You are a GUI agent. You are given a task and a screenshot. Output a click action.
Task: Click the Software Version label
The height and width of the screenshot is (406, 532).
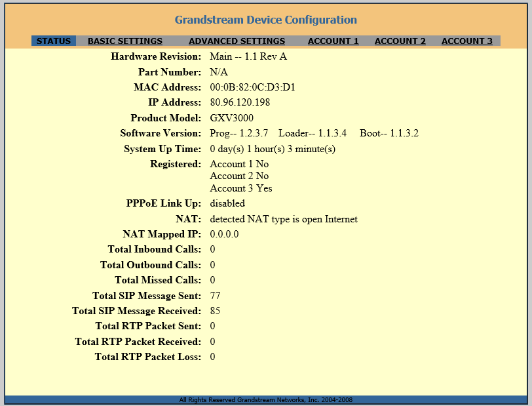(x=161, y=133)
